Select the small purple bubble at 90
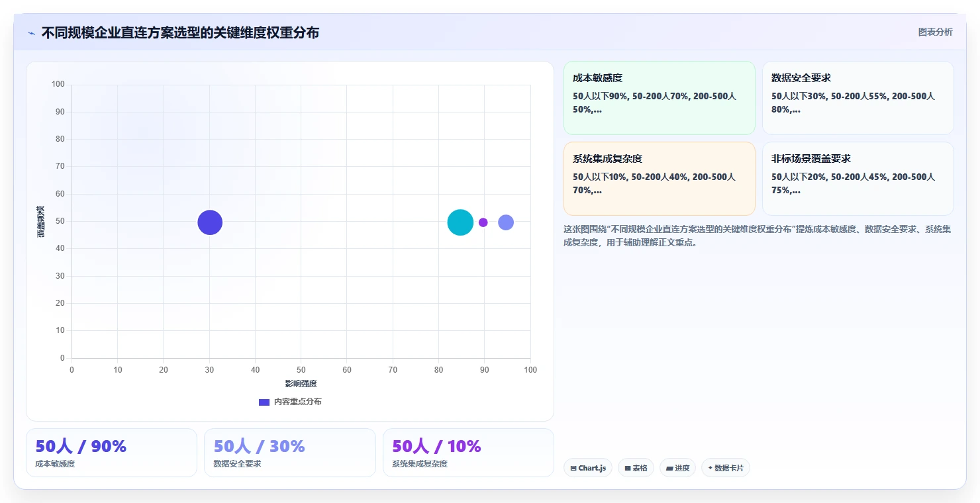The width and height of the screenshot is (980, 503). tap(483, 222)
